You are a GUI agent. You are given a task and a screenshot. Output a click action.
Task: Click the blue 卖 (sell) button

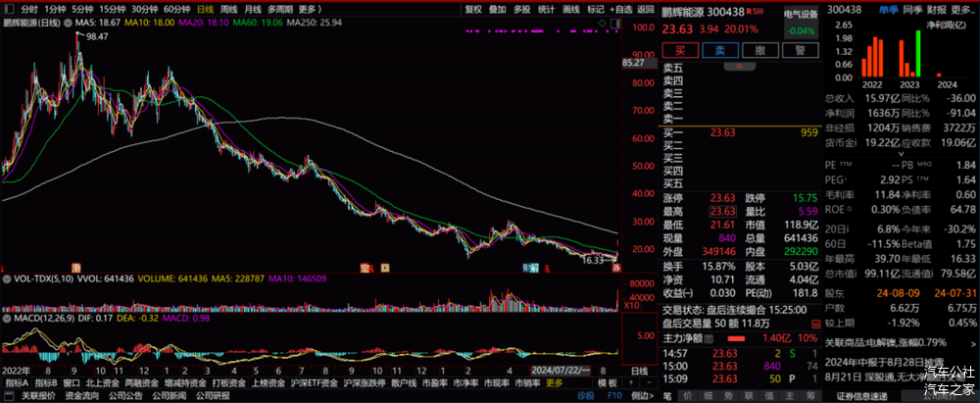720,51
